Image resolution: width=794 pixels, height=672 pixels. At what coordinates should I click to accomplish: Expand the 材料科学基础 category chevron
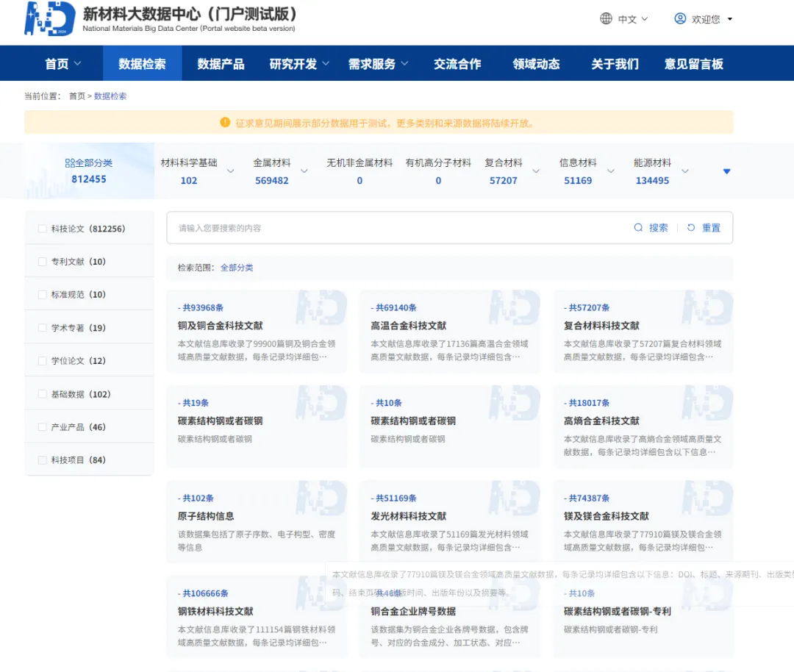(230, 171)
